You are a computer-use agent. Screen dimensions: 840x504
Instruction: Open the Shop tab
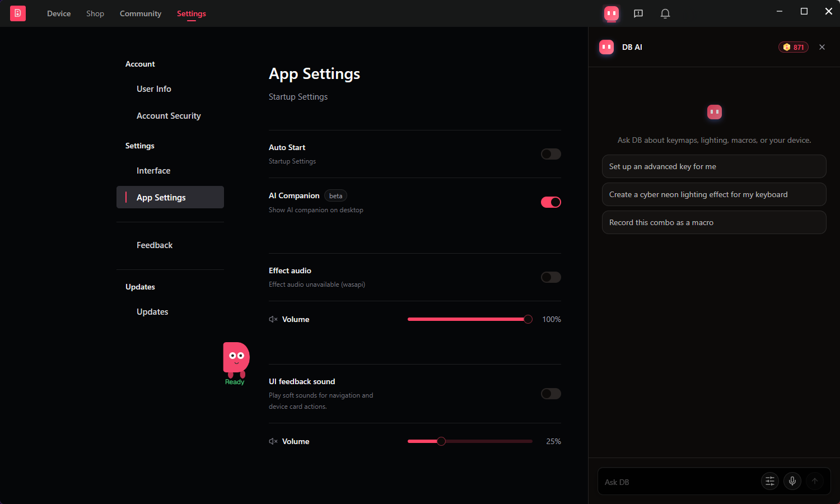95,13
